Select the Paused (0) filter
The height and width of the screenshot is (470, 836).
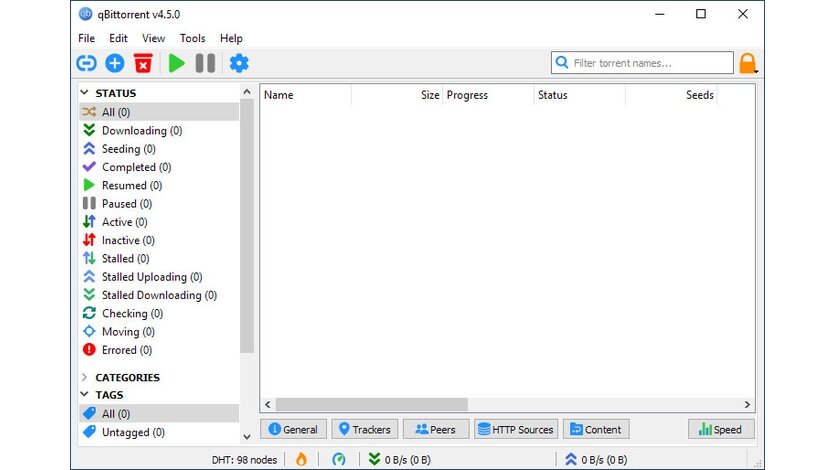159,204
